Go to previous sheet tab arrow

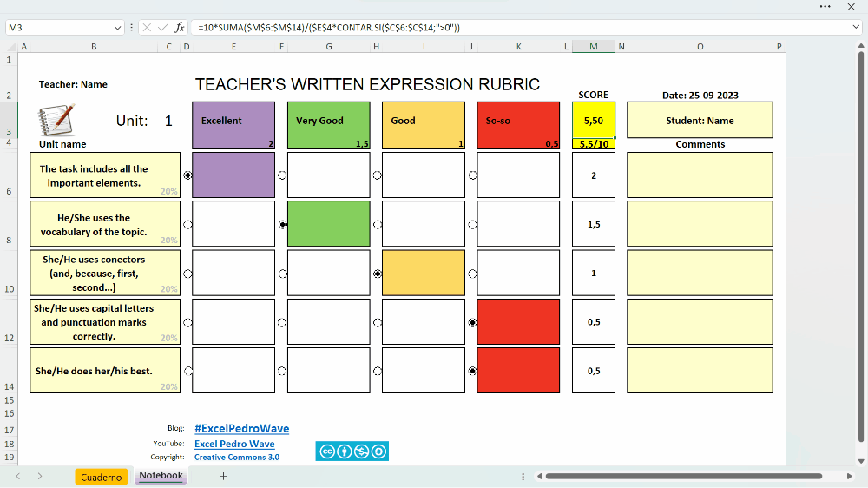(x=18, y=477)
